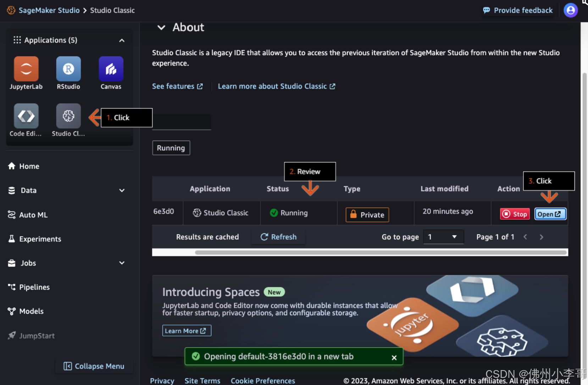Go to previous table page arrow

click(525, 237)
